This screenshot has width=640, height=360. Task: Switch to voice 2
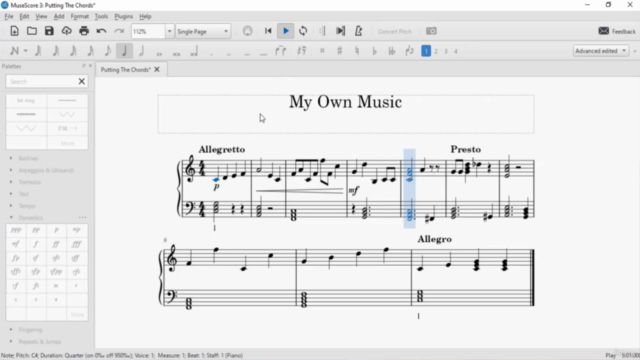436,51
